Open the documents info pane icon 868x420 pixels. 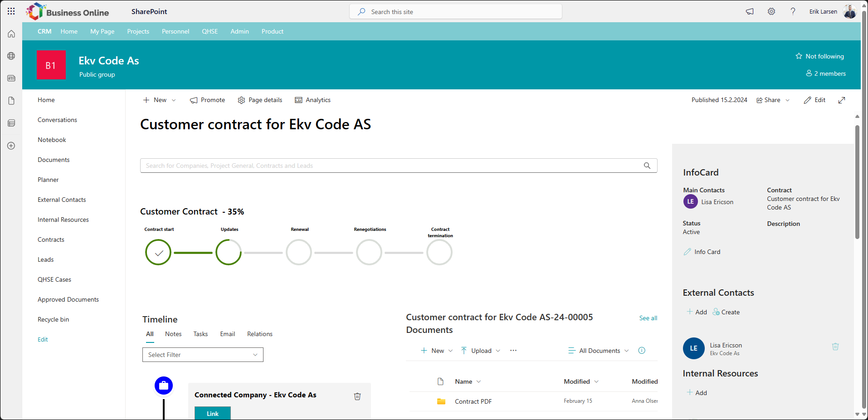click(642, 351)
